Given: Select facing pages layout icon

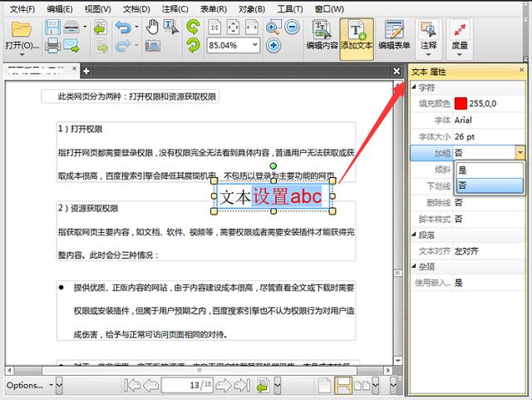Looking at the screenshot, I should coord(362,386).
